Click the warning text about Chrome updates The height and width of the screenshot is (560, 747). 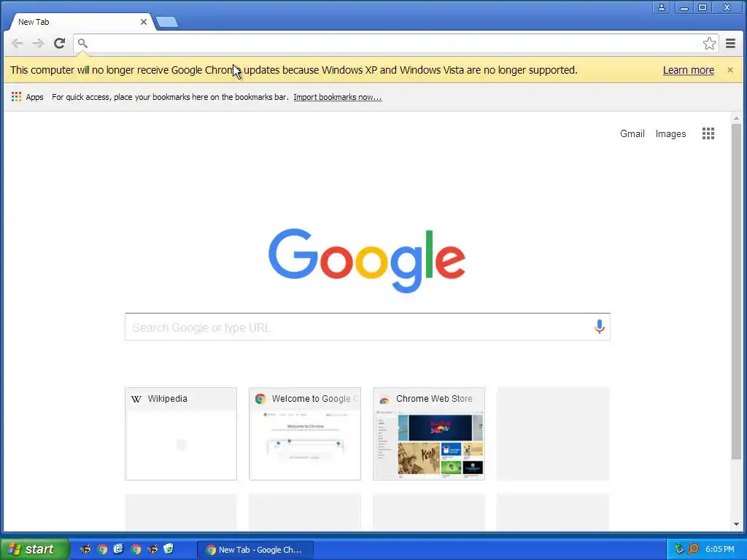293,70
